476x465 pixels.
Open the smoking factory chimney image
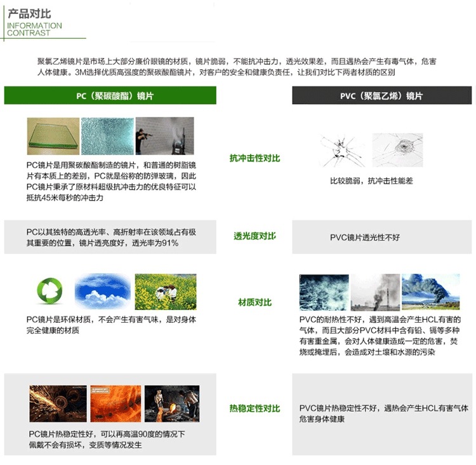click(375, 292)
